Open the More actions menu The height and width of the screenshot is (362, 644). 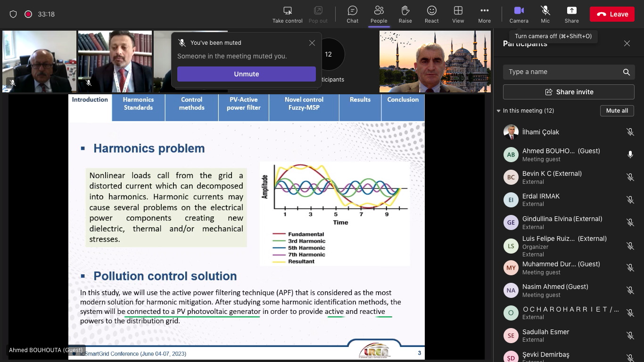484,14
